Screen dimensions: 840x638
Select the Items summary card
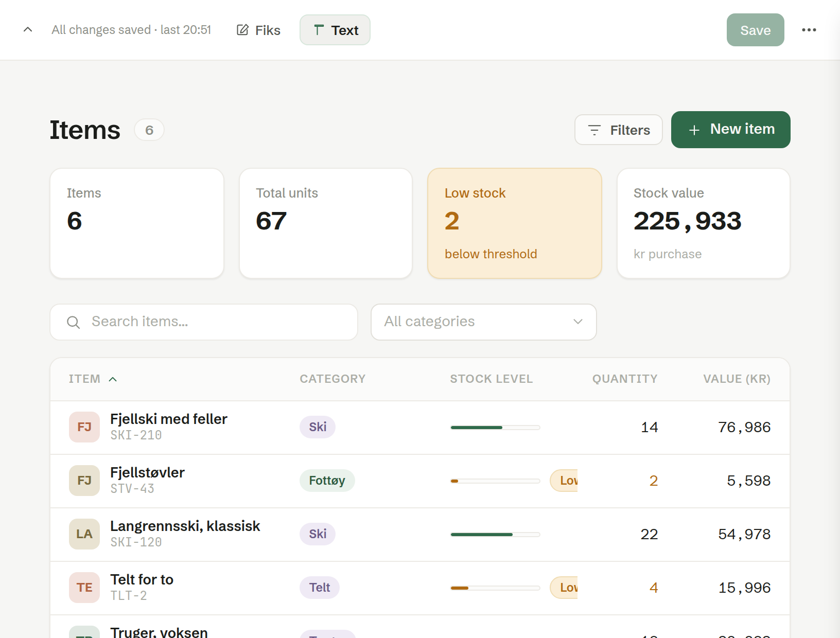137,223
